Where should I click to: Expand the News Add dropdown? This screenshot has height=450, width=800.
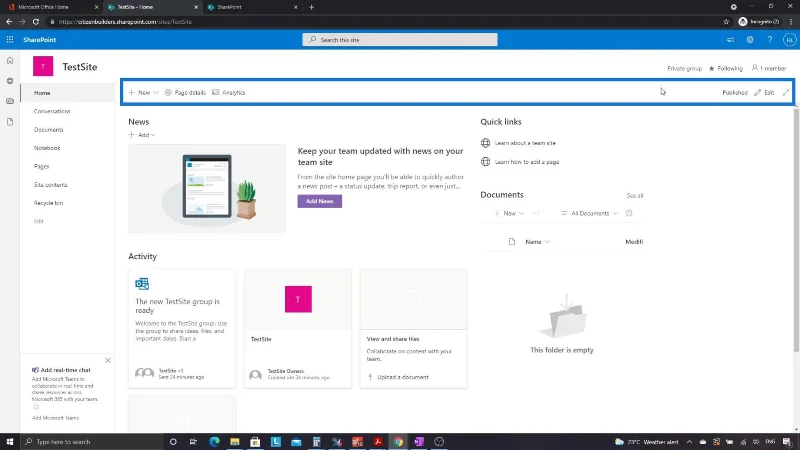142,135
